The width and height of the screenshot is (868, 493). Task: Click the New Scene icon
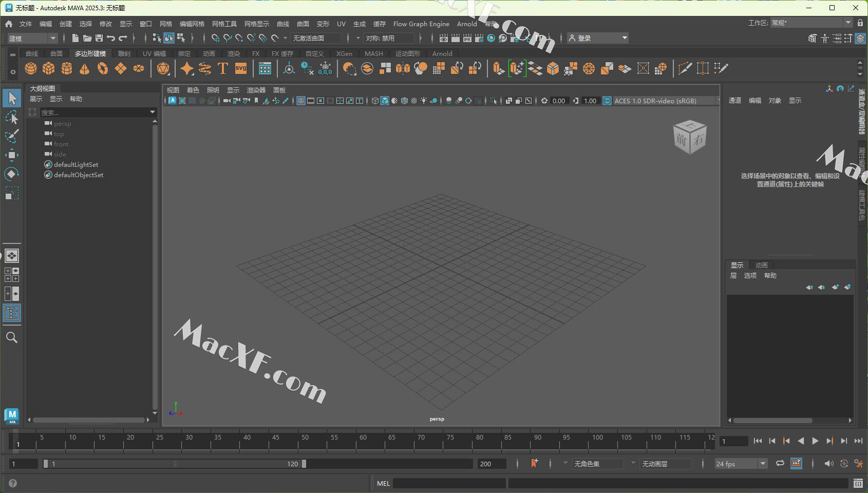pos(76,38)
